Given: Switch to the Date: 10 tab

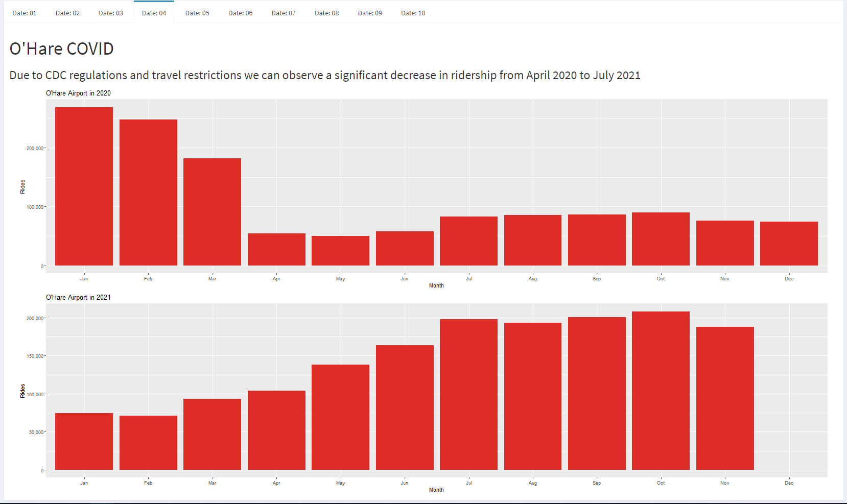Looking at the screenshot, I should click(413, 13).
